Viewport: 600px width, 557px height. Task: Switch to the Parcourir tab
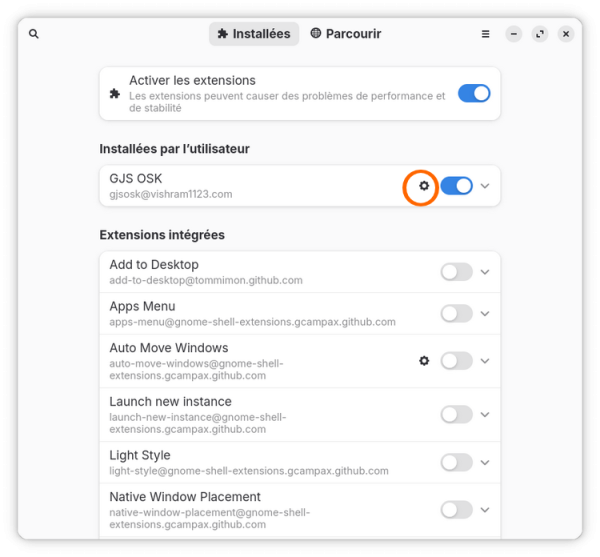[x=346, y=34]
